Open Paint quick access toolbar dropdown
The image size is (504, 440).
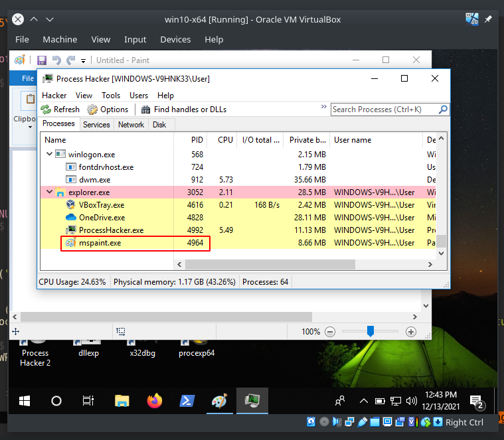tap(83, 60)
